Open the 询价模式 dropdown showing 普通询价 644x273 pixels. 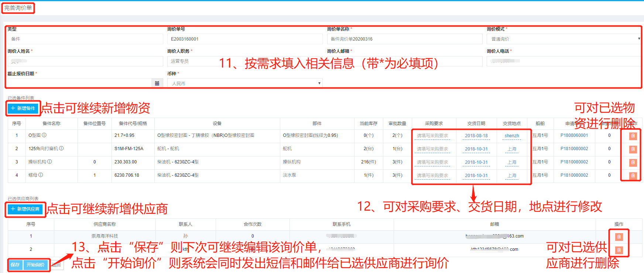pos(564,39)
